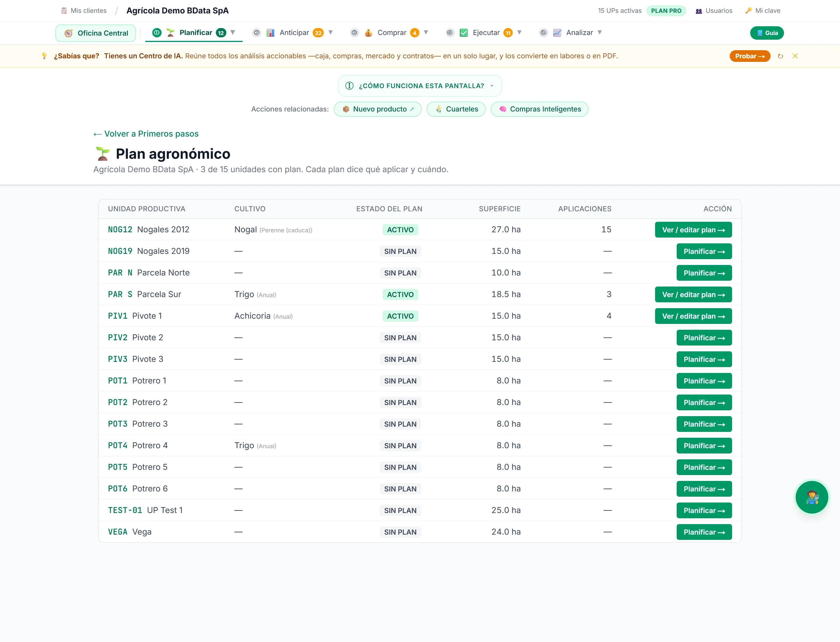Open the Guía button
Image resolution: width=840 pixels, height=642 pixels.
coord(767,33)
